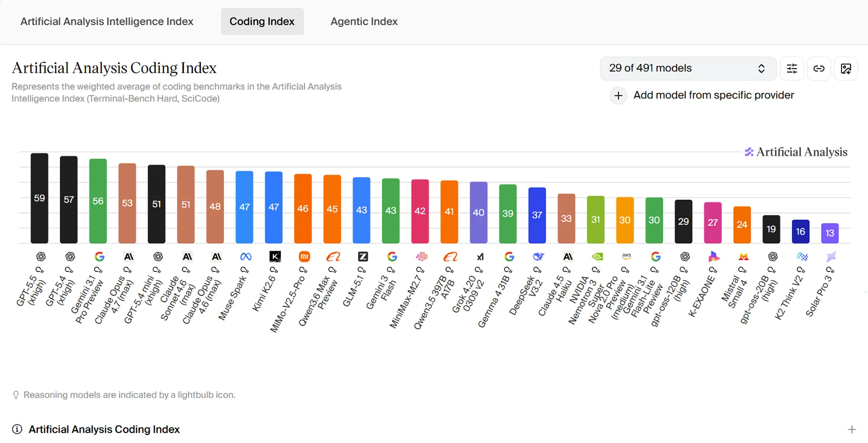Click the Xiaomi logo under MiMo-V2.5-Pro
868x443 pixels.
[304, 257]
